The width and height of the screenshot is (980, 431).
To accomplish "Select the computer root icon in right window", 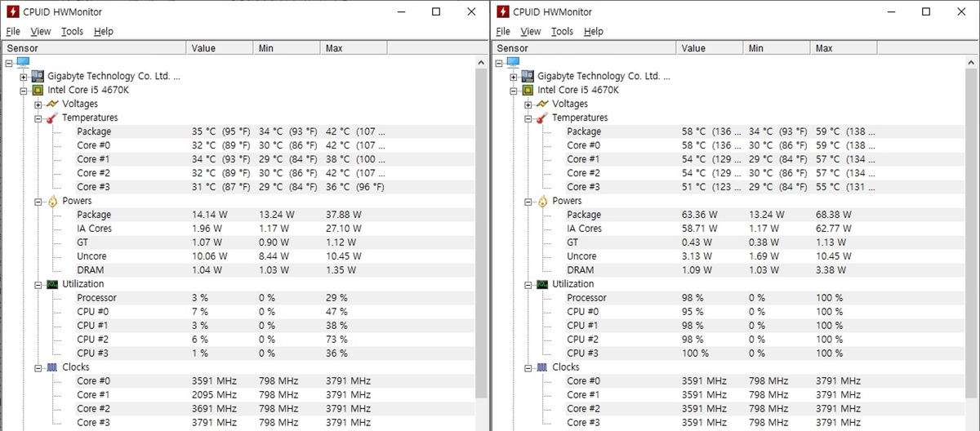I will 513,62.
